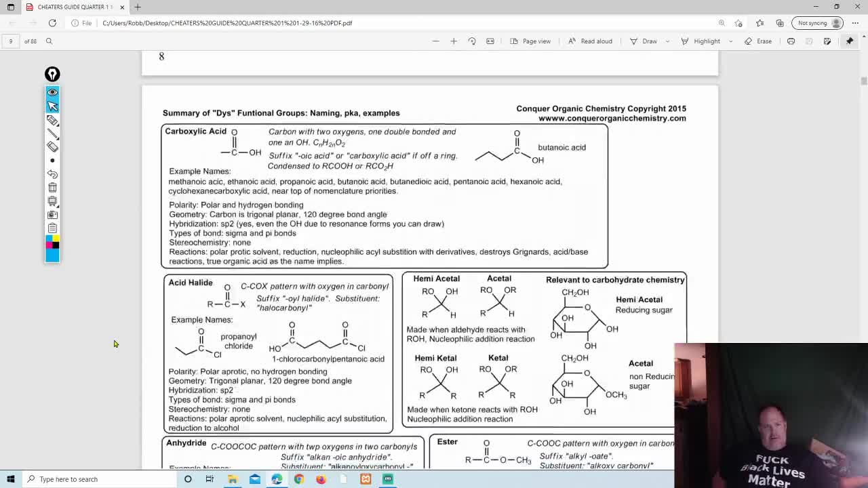Click the zoom magnifier icon in address bar
The width and height of the screenshot is (868, 488).
[x=722, y=23]
